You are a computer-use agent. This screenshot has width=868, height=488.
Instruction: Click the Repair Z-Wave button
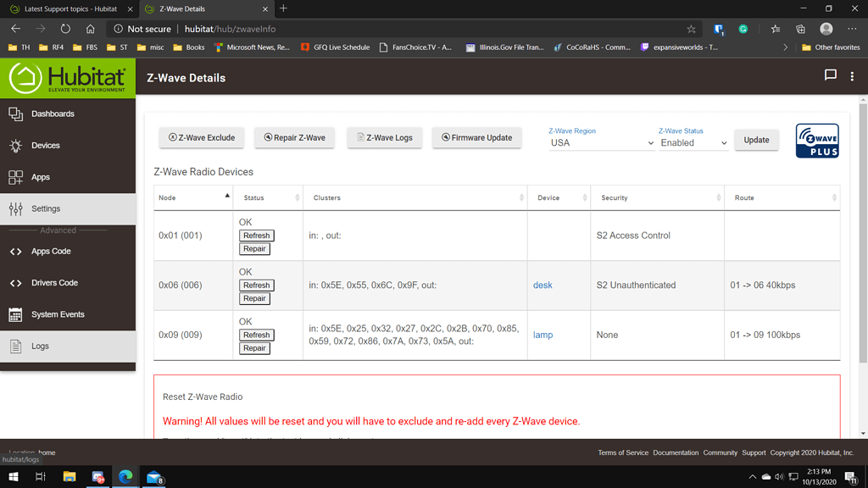pyautogui.click(x=294, y=138)
